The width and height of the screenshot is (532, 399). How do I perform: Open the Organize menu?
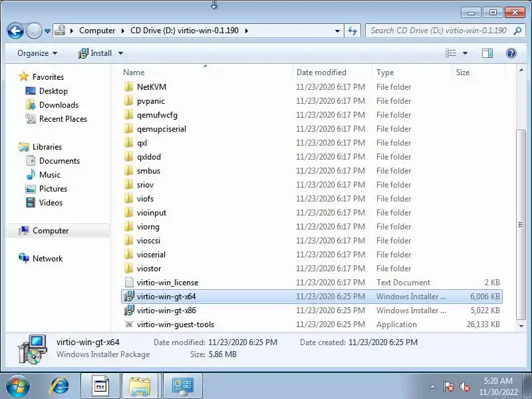(37, 53)
